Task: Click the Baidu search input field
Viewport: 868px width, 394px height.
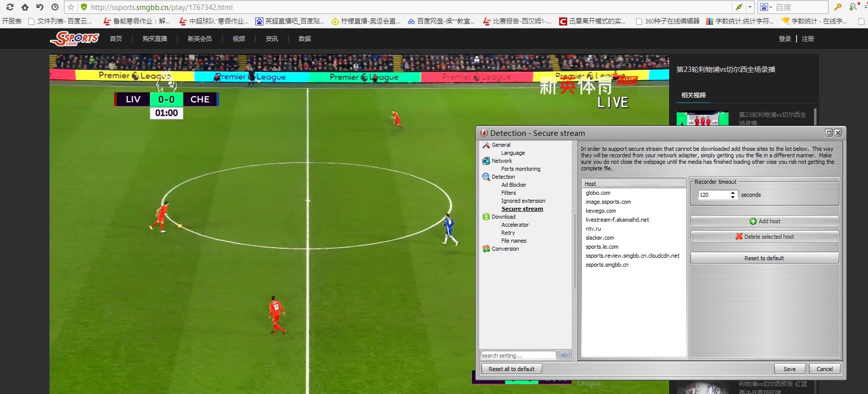Action: [x=801, y=7]
